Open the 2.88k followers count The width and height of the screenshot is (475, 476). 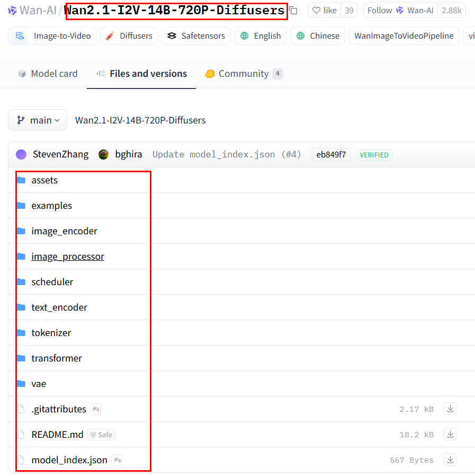pyautogui.click(x=451, y=11)
